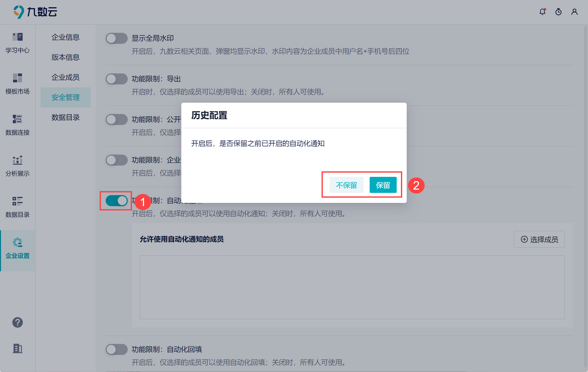Click the 选择成员 button
Viewport: 588px width, 372px height.
pos(539,239)
